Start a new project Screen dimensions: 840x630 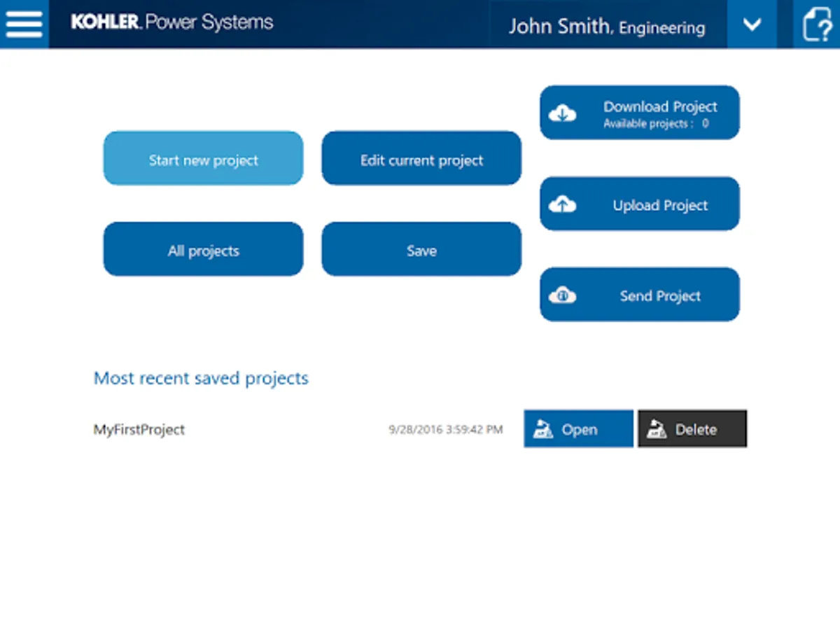[x=203, y=159]
